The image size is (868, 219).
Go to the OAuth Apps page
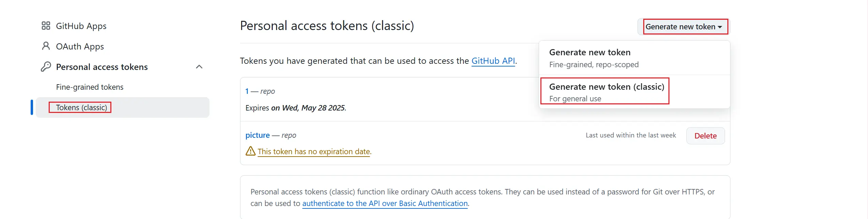coord(80,46)
